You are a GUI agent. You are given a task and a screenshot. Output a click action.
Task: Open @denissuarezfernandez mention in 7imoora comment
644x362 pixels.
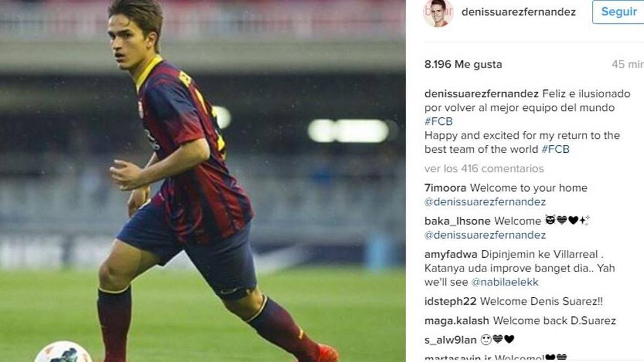(485, 202)
